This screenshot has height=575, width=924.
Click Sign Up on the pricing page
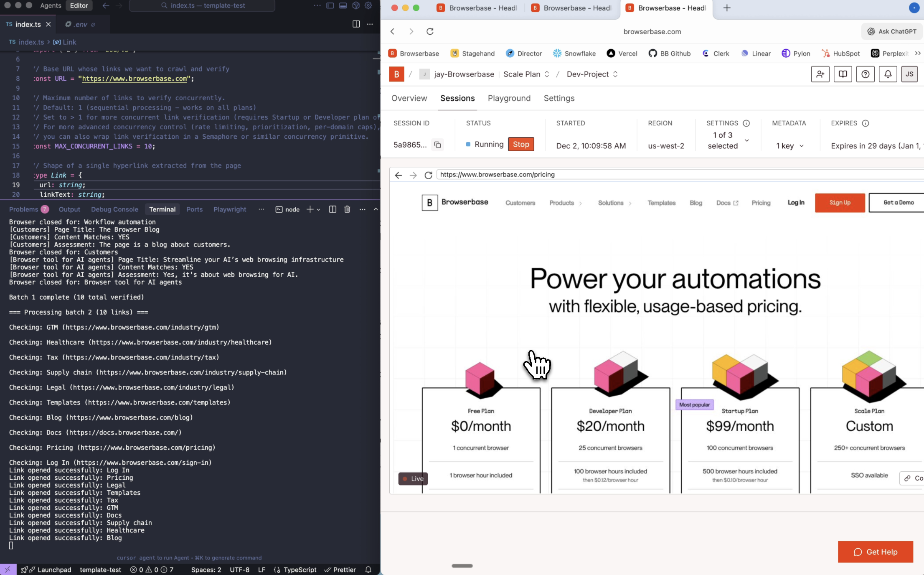[840, 203]
